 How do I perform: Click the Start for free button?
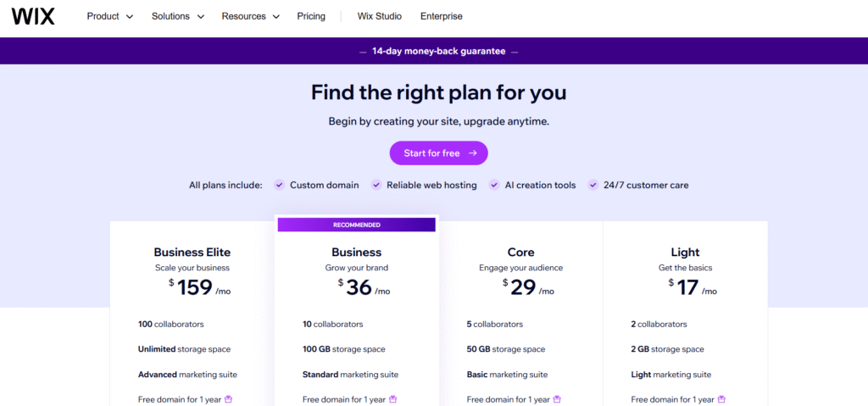pyautogui.click(x=439, y=153)
